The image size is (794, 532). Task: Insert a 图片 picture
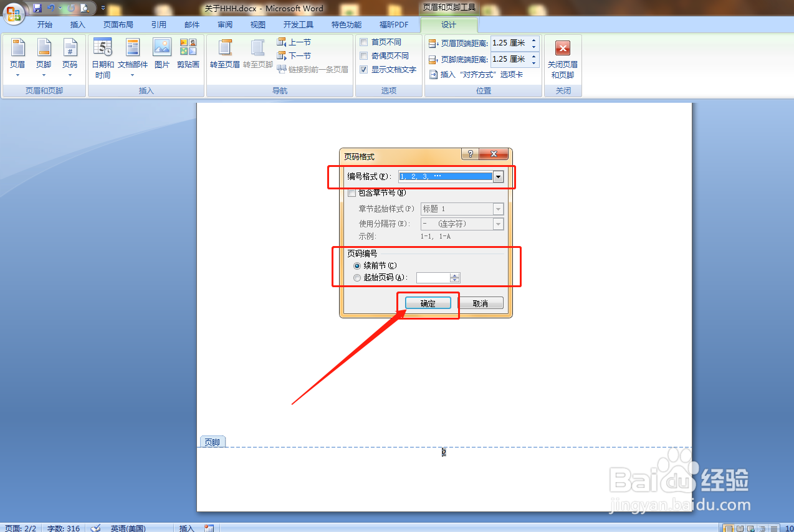click(162, 54)
